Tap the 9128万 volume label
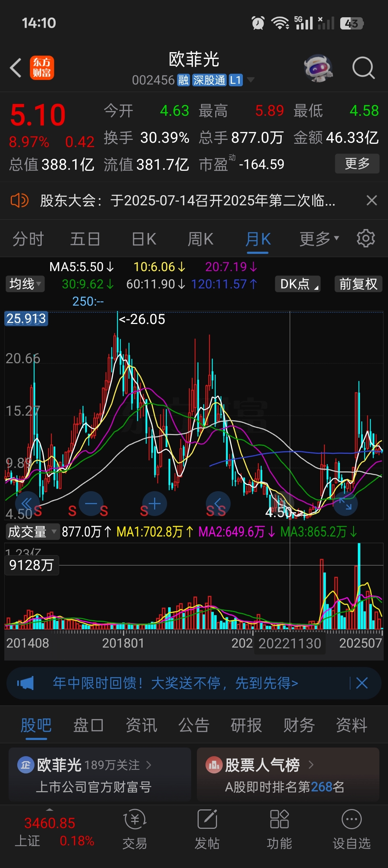 click(x=32, y=565)
